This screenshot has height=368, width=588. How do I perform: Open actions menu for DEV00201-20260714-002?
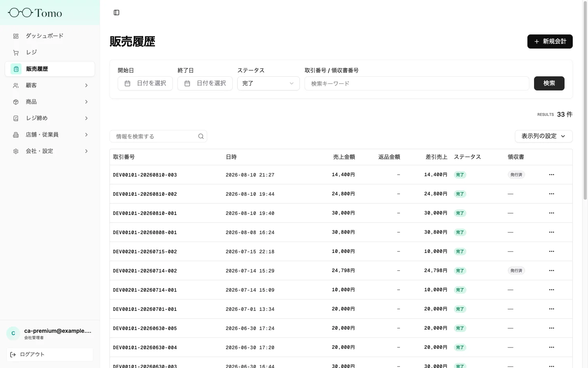point(552,271)
